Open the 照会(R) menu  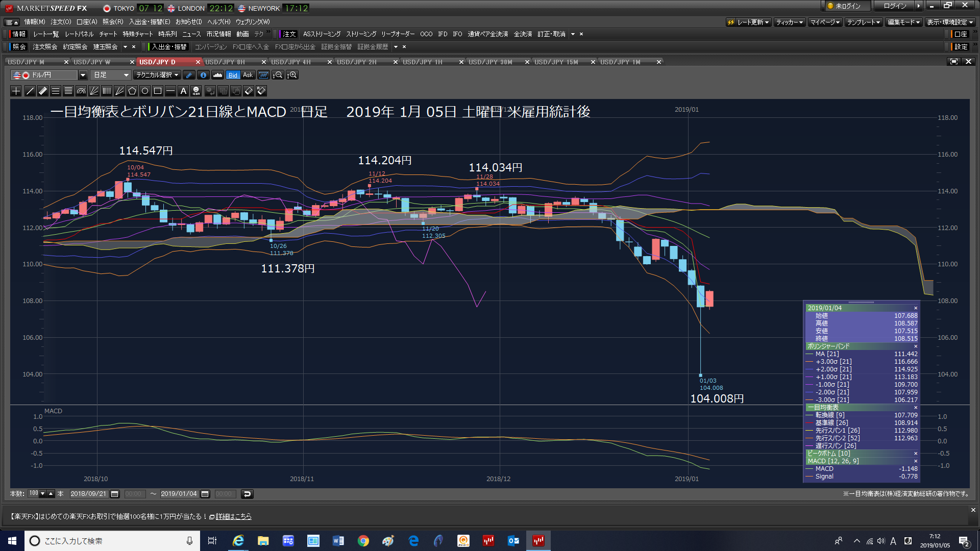tap(113, 22)
